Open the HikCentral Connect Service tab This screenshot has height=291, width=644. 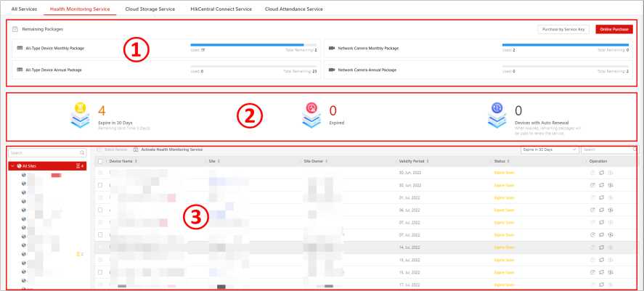(x=222, y=8)
